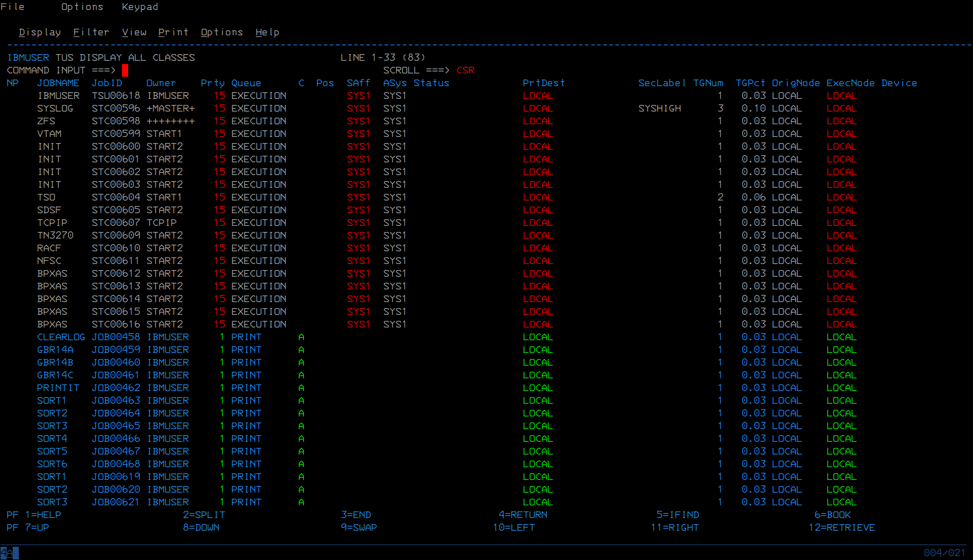Select the SDSF job name
The height and width of the screenshot is (560, 973).
49,210
